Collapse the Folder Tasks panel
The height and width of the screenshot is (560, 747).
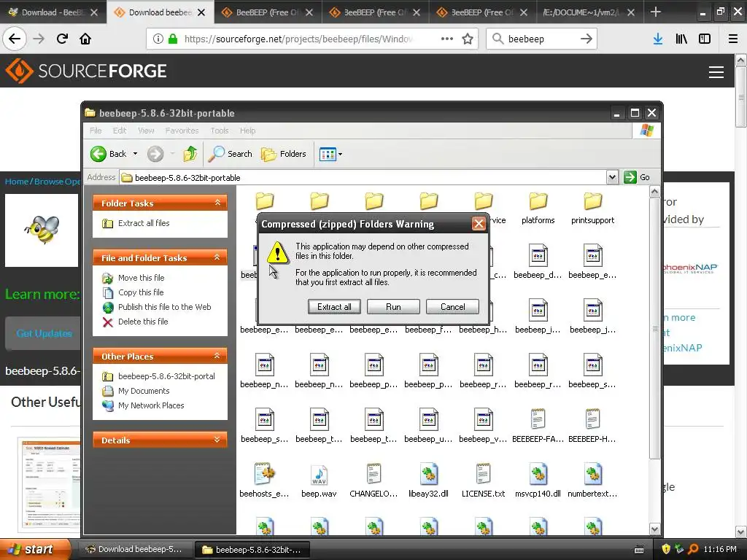pos(217,203)
